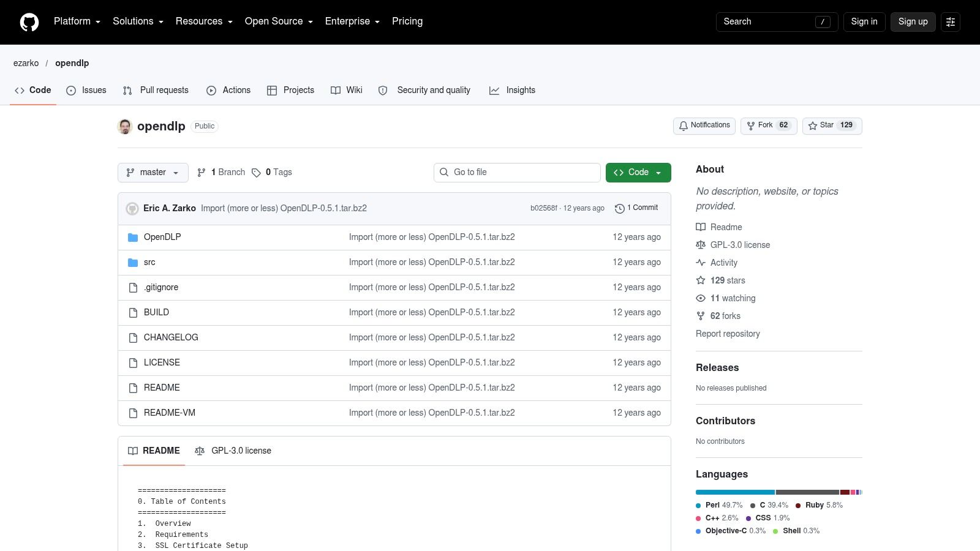Image resolution: width=980 pixels, height=551 pixels.
Task: Expand the Enterprise menu
Action: pos(353,21)
